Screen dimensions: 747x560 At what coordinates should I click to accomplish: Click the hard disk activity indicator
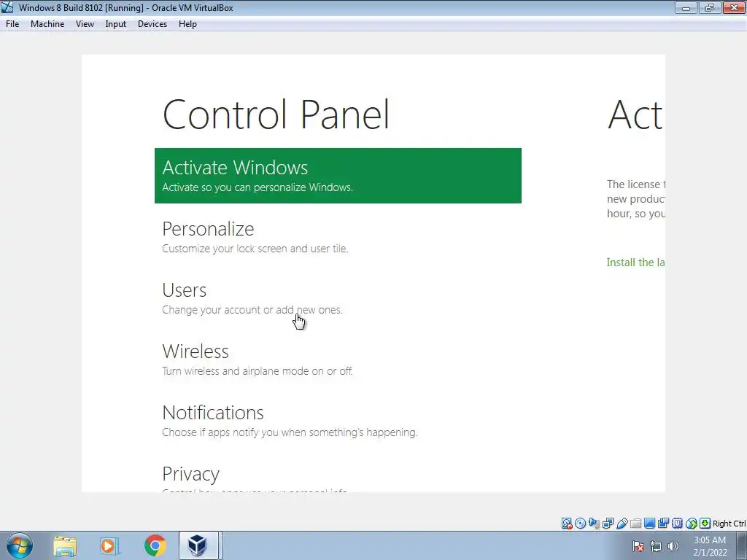click(x=566, y=524)
